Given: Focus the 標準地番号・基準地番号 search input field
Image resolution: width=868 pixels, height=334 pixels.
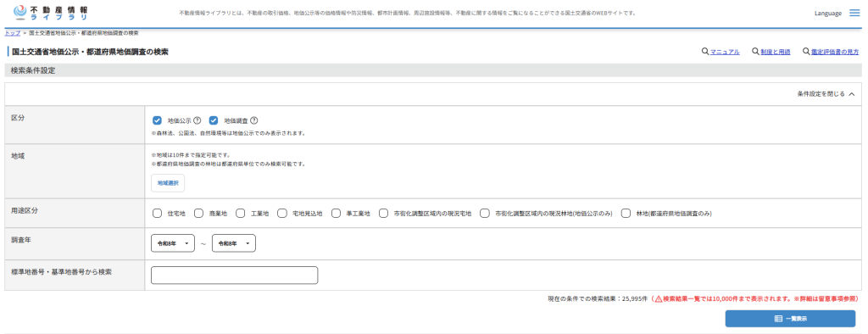Looking at the screenshot, I should coord(235,276).
